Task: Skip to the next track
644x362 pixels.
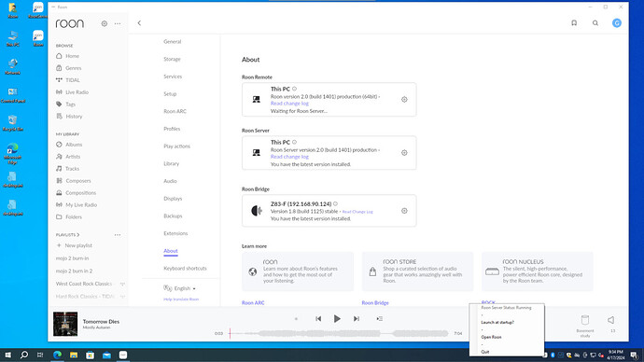Action: pos(357,318)
